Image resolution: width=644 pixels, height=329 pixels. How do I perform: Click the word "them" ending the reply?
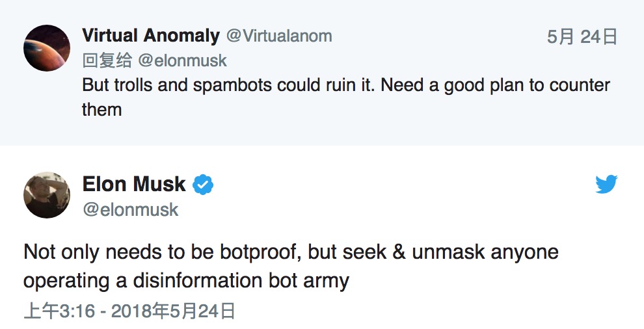click(x=102, y=109)
